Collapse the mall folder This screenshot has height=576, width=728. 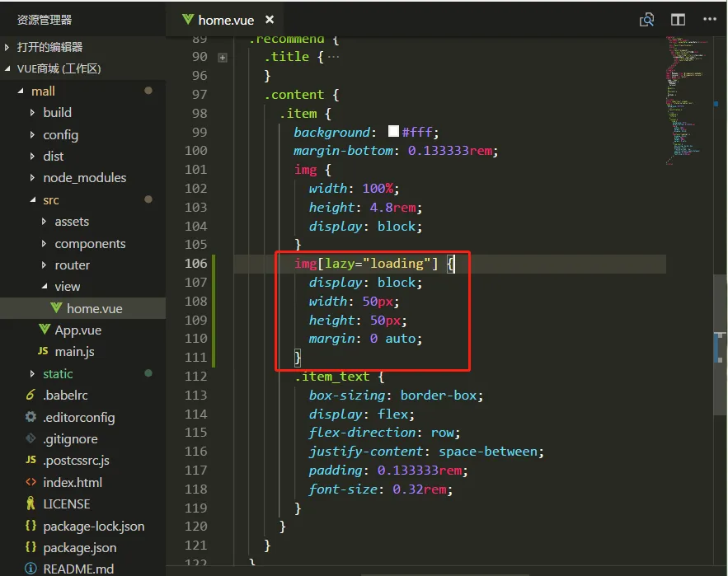[22, 91]
